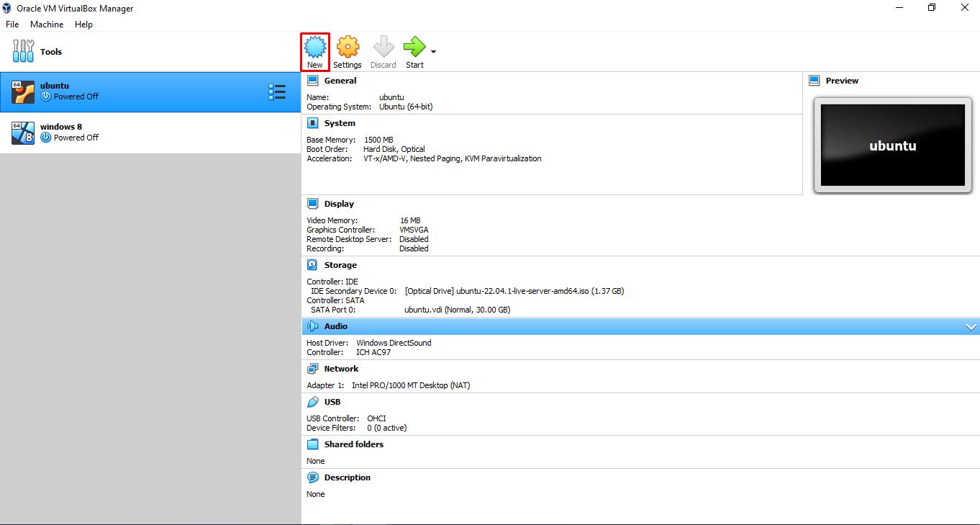The height and width of the screenshot is (525, 980).
Task: Open the Help menu
Action: click(83, 24)
